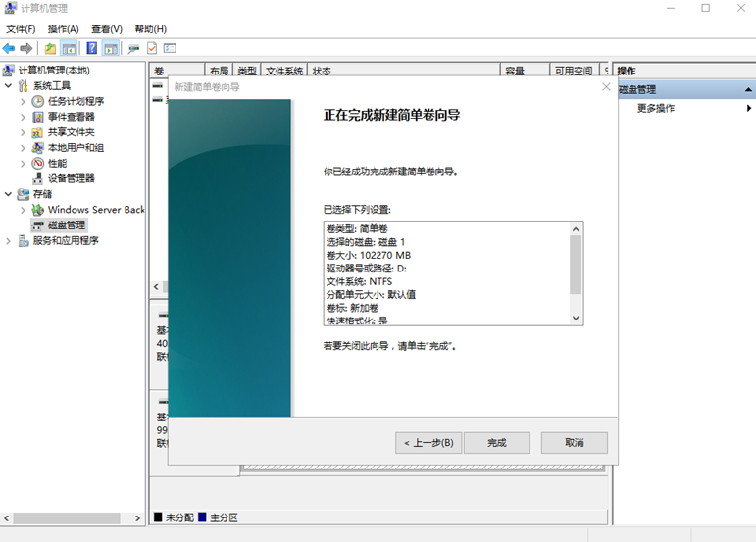
Task: Expand the 任务计划程序 node
Action: 23,101
